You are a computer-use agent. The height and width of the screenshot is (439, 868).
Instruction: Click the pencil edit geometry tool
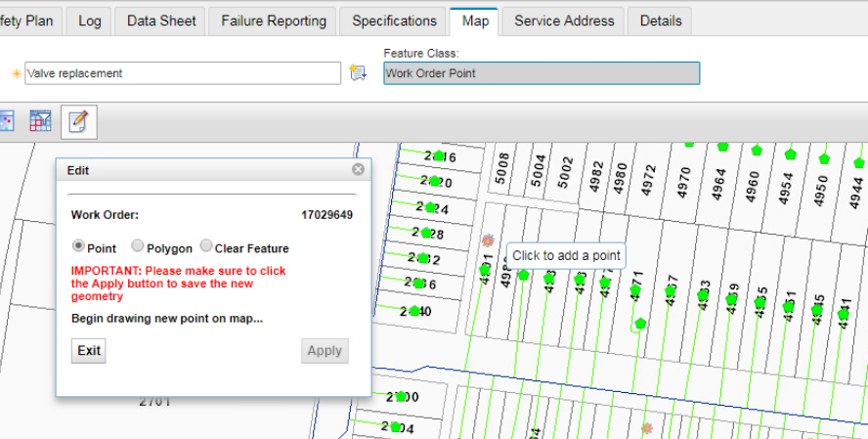click(x=78, y=121)
